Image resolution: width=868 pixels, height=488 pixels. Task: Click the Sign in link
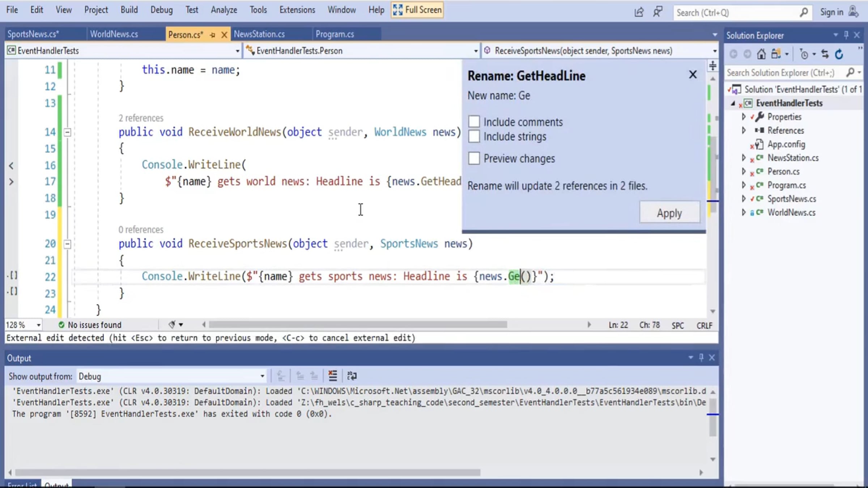(x=831, y=12)
